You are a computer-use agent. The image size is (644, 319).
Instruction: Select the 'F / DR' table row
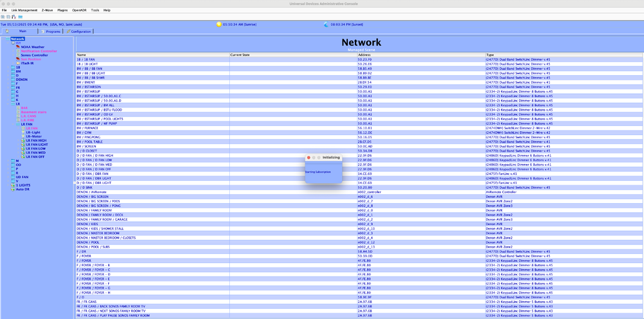point(359,251)
